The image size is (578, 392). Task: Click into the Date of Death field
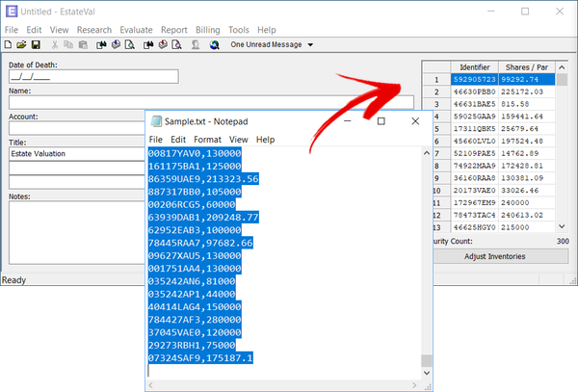pyautogui.click(x=93, y=77)
